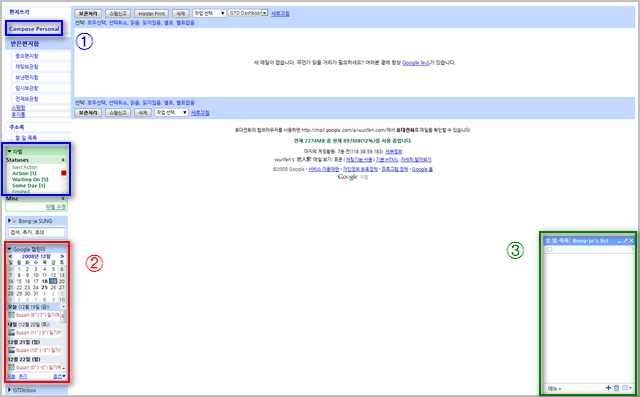This screenshot has width=640, height=397.
Task: Click the 추가 add event link below the agenda
Action: click(x=23, y=376)
